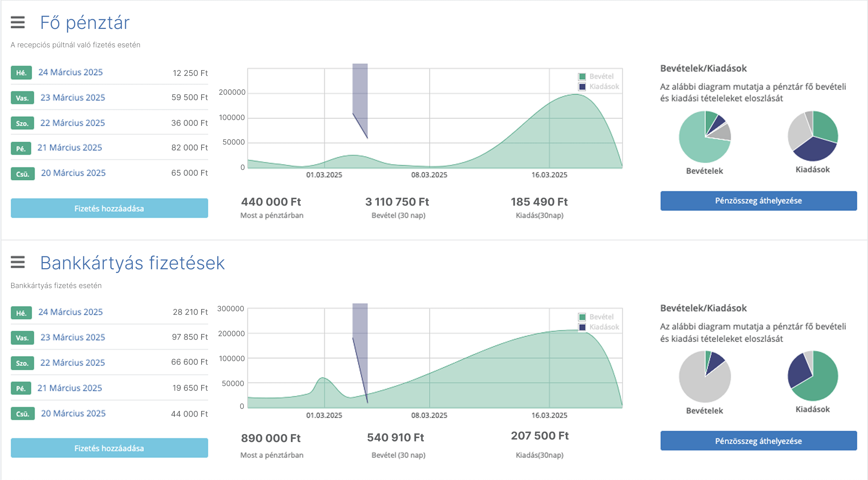Viewport: 868px width, 480px height.
Task: Click the Bevételek pie chart in Bankkártyás section
Action: [x=704, y=376]
